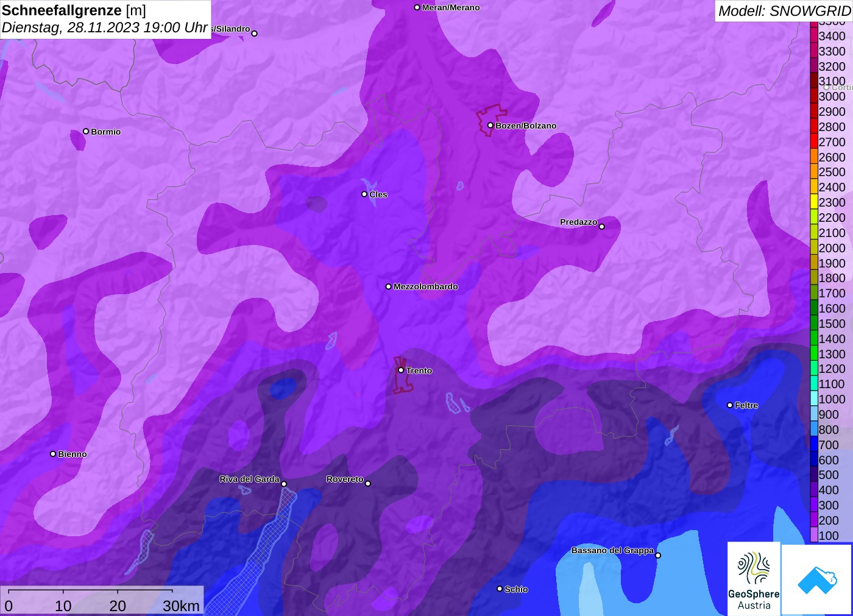853x616 pixels.
Task: Click the Feltre town marker
Action: 730,405
